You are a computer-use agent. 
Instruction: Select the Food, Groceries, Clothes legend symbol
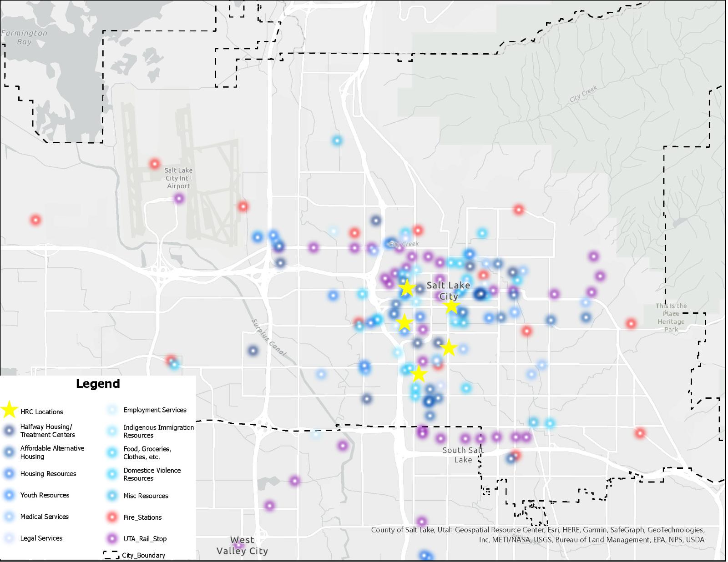pyautogui.click(x=111, y=452)
